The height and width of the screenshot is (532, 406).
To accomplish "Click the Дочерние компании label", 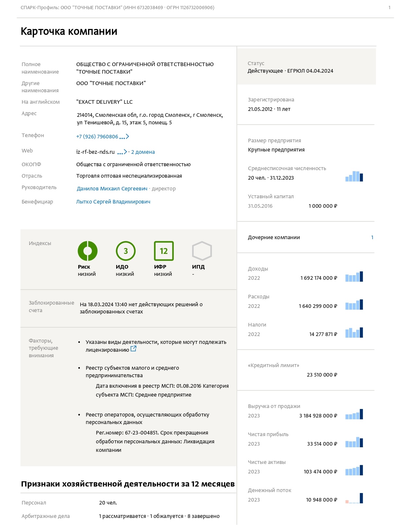I will point(274,238).
